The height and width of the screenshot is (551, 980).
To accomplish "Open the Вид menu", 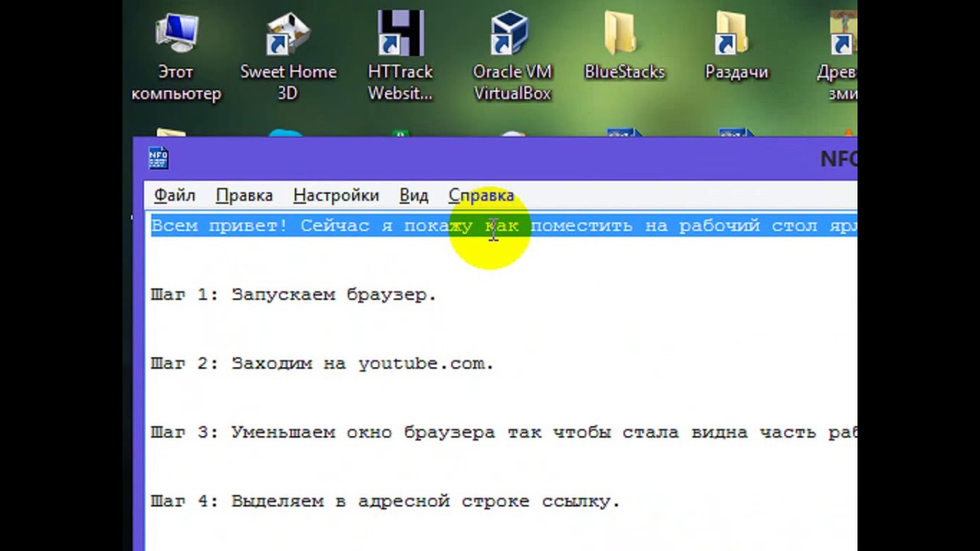I will [413, 195].
